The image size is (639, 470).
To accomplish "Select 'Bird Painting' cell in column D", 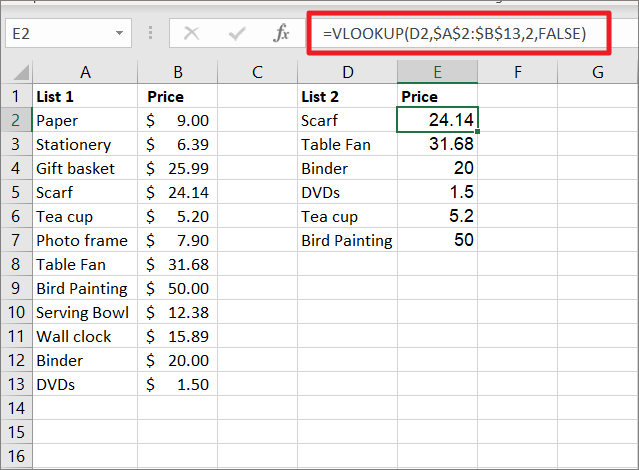I will (x=348, y=240).
